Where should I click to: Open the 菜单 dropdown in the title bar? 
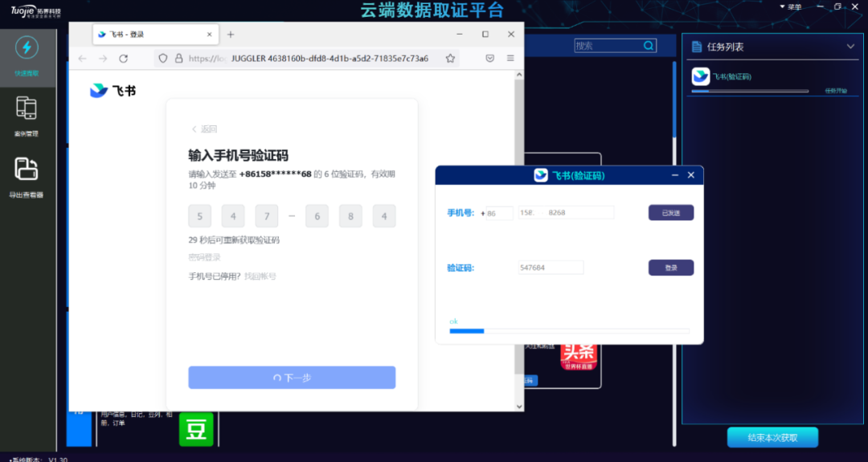click(791, 7)
